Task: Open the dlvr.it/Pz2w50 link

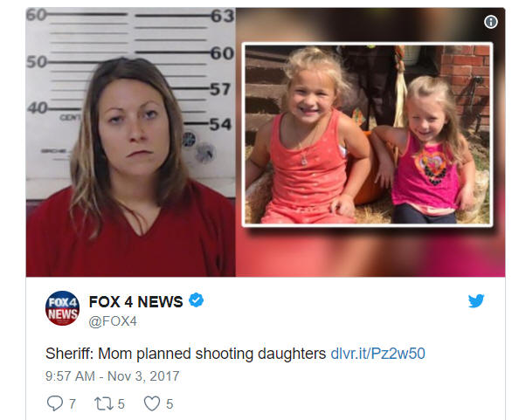Action: click(377, 354)
